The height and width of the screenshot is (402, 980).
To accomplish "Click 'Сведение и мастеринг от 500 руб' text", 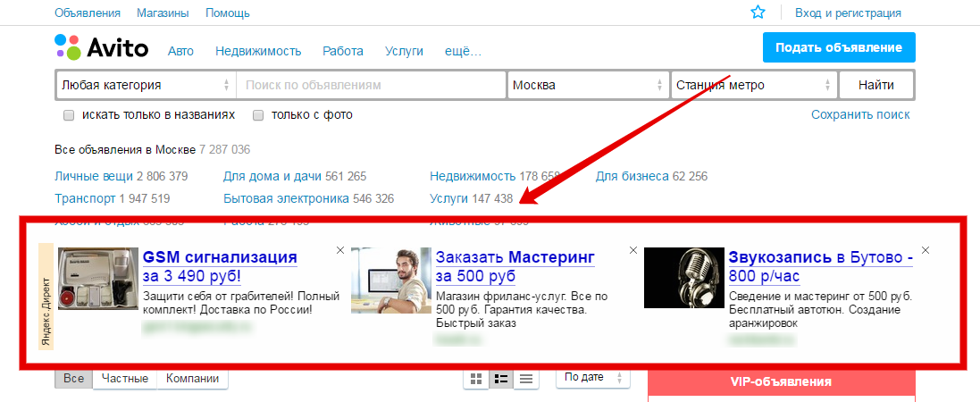I will pyautogui.click(x=820, y=296).
